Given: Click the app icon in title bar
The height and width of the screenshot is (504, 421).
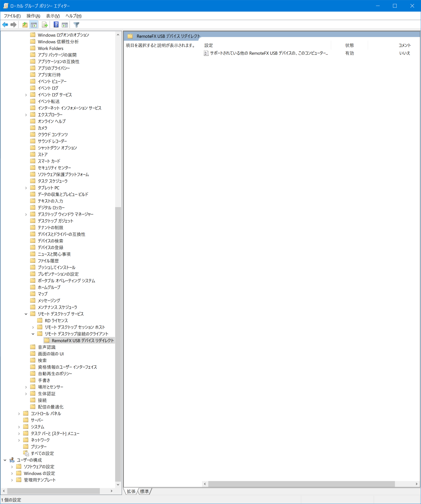Looking at the screenshot, I should (x=5, y=6).
